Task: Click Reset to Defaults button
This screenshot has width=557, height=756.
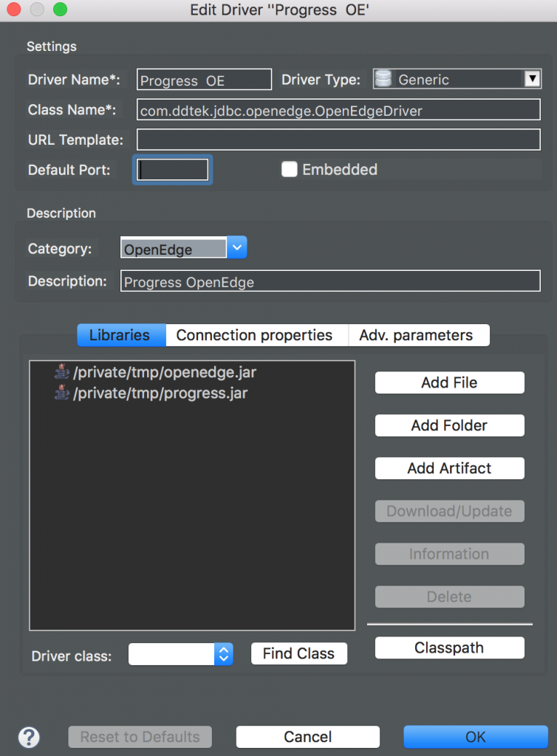Action: [140, 737]
